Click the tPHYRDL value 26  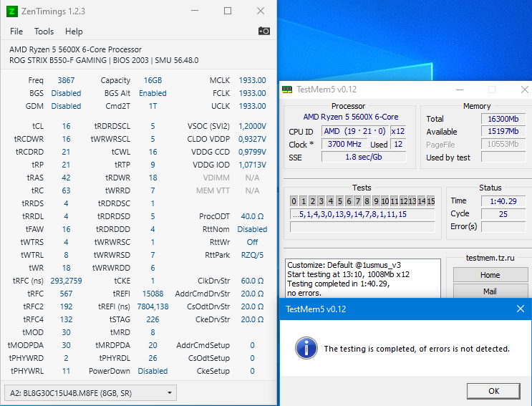click(x=153, y=358)
